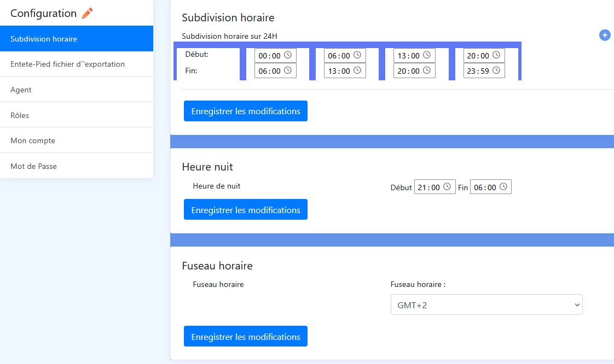Edit the third subdivision Début time 13:00
This screenshot has height=364, width=614.
pyautogui.click(x=414, y=56)
